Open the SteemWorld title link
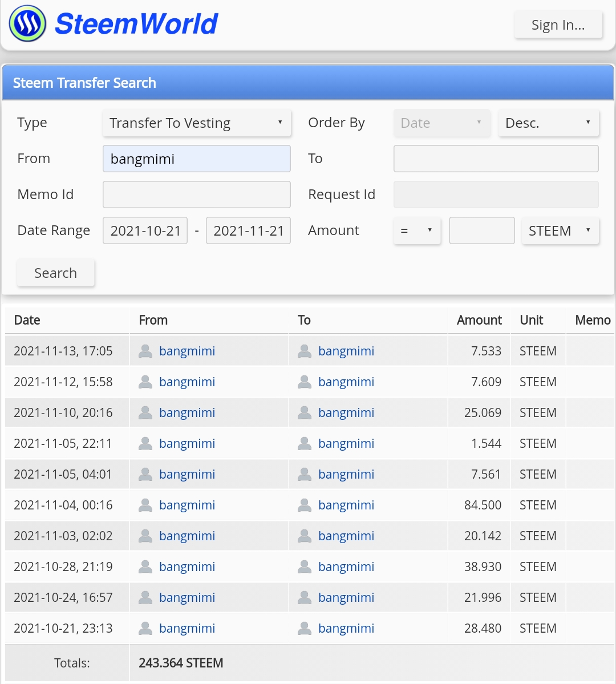The width and height of the screenshot is (616, 684). (136, 23)
